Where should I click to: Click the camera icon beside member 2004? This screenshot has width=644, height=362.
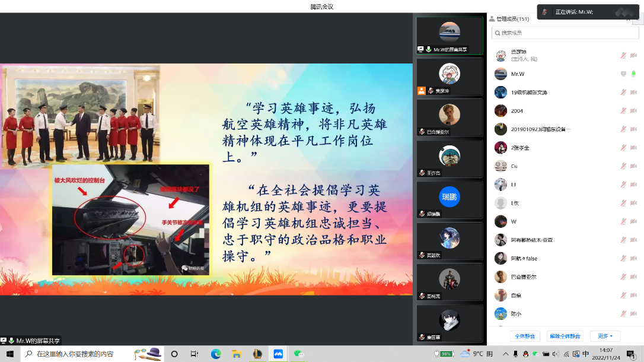tap(633, 111)
